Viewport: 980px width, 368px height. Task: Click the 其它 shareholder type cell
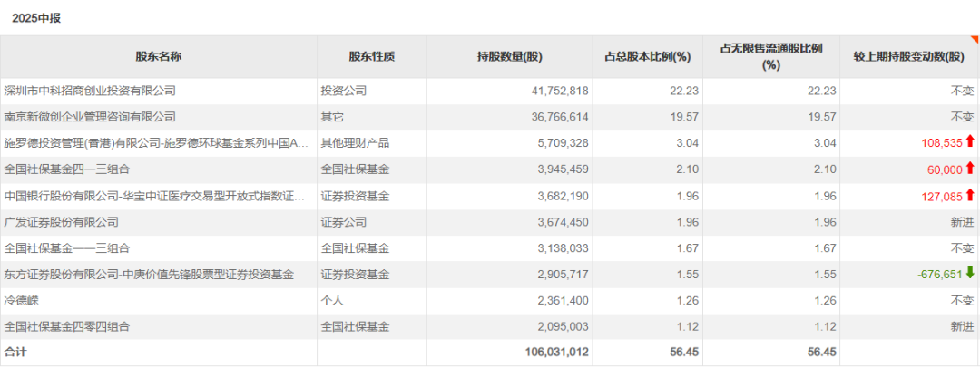332,117
